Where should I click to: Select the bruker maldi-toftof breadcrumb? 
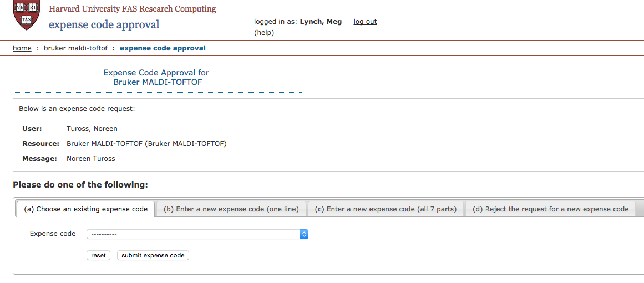pos(75,48)
